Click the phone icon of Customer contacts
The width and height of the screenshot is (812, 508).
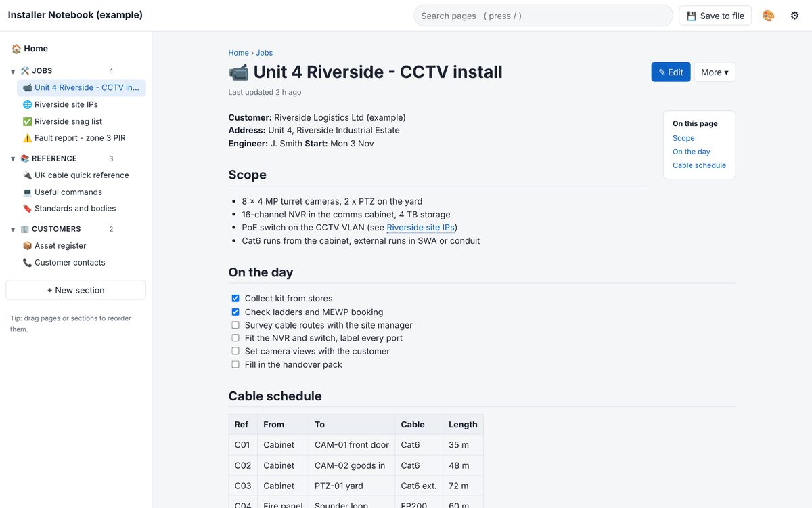27,263
